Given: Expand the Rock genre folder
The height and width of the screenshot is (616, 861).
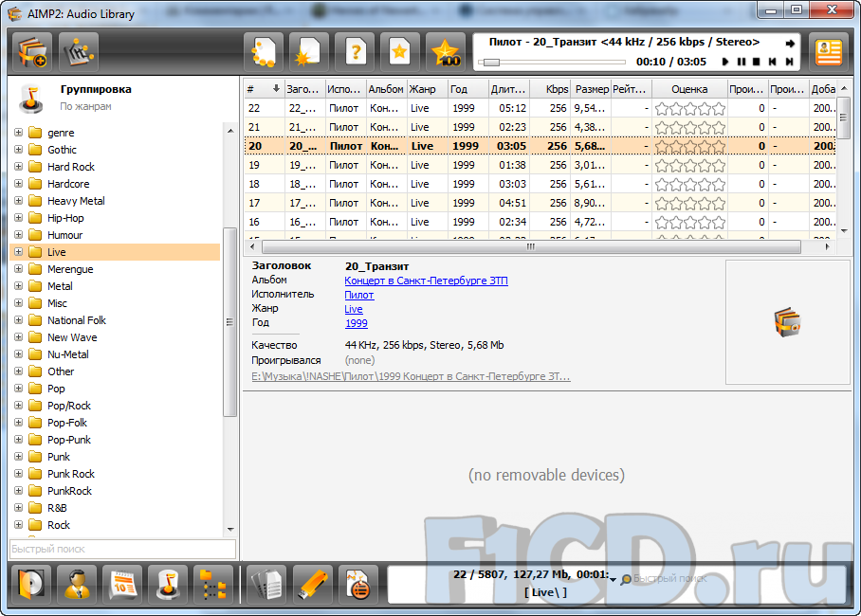Looking at the screenshot, I should [18, 524].
